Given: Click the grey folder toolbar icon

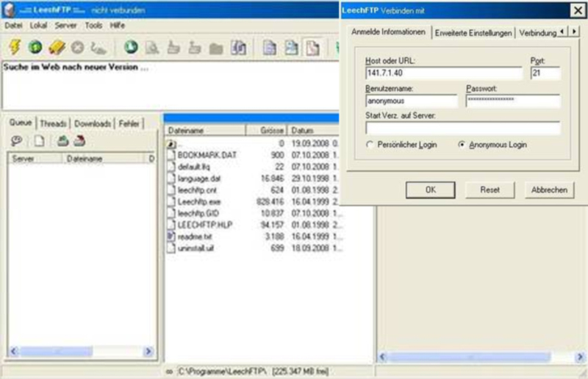Looking at the screenshot, I should point(216,48).
